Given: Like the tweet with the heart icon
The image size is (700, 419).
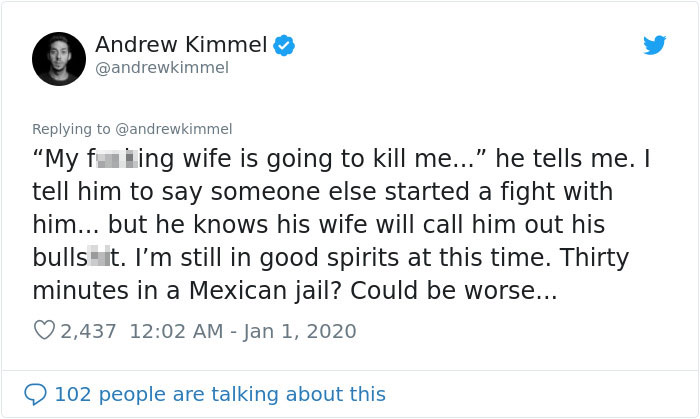Looking at the screenshot, I should [44, 331].
